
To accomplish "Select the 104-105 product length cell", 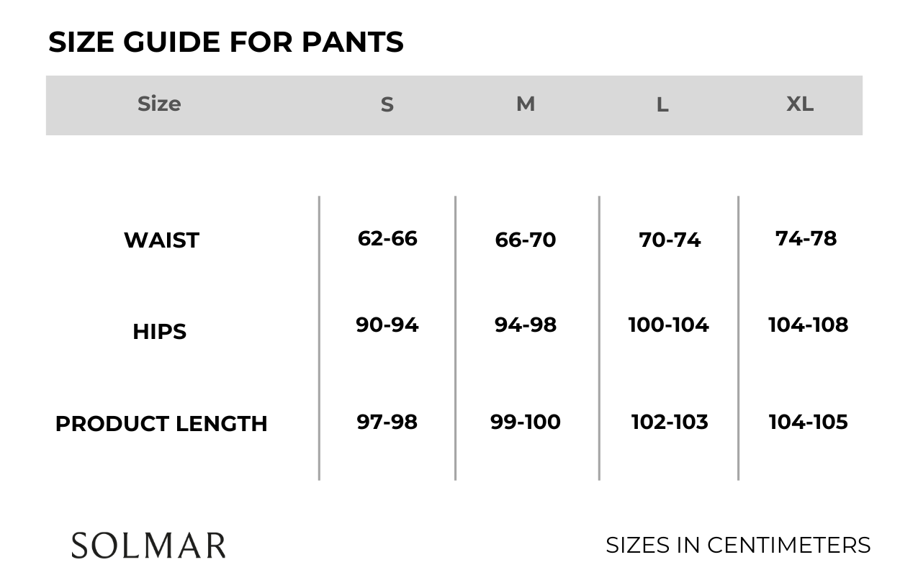I will (808, 422).
